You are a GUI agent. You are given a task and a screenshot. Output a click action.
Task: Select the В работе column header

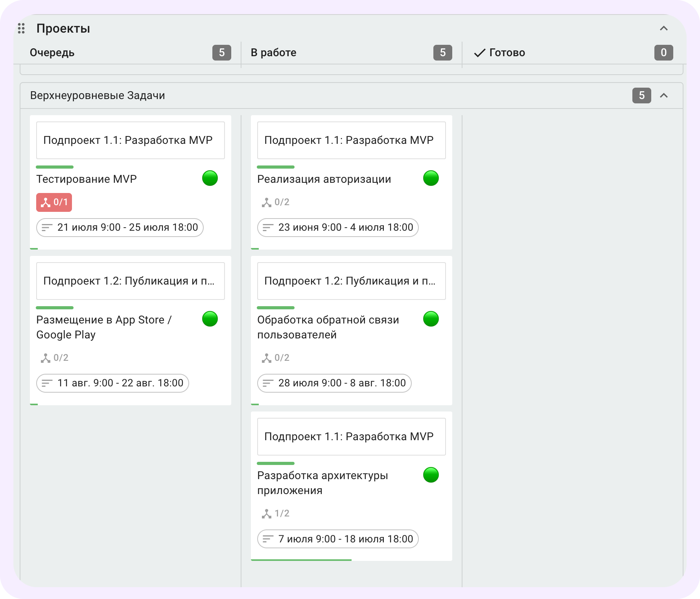[273, 53]
